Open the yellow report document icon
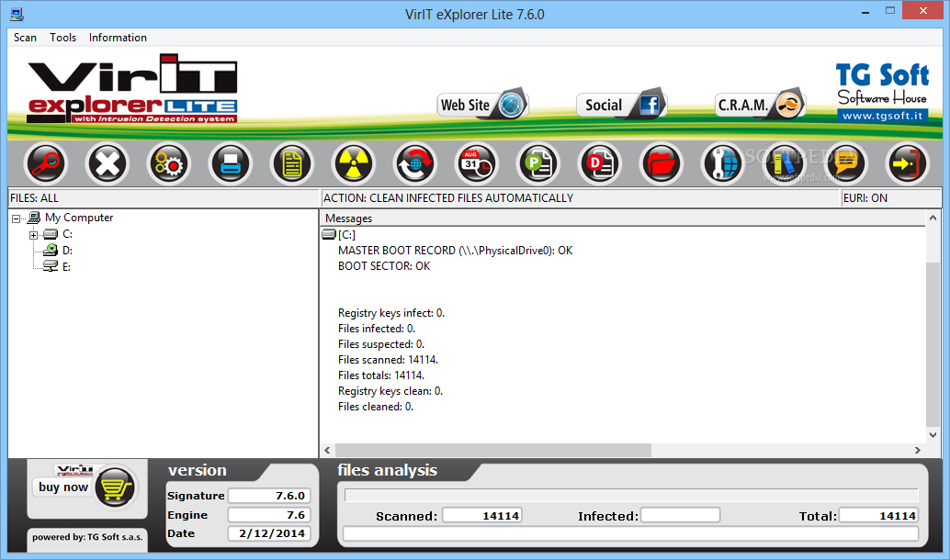950x560 pixels. click(292, 163)
